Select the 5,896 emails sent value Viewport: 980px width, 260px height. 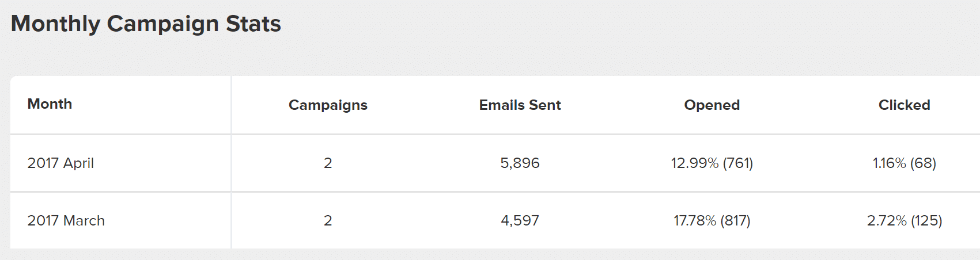click(x=520, y=163)
